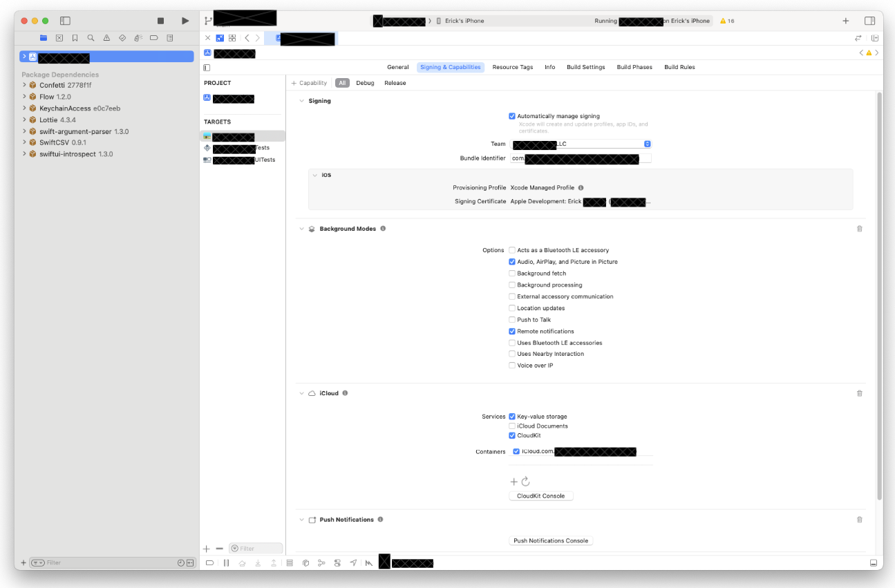Enable iCloud Documents service
This screenshot has height=588, width=895.
click(x=512, y=426)
